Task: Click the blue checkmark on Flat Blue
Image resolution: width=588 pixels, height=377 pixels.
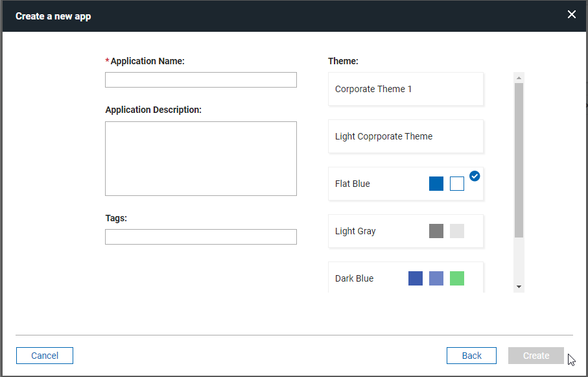Action: pos(475,176)
